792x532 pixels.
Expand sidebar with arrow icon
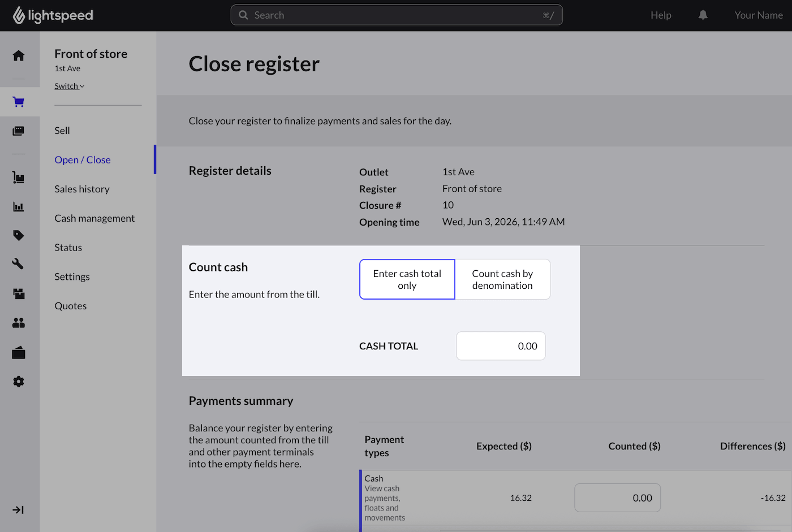(18, 510)
